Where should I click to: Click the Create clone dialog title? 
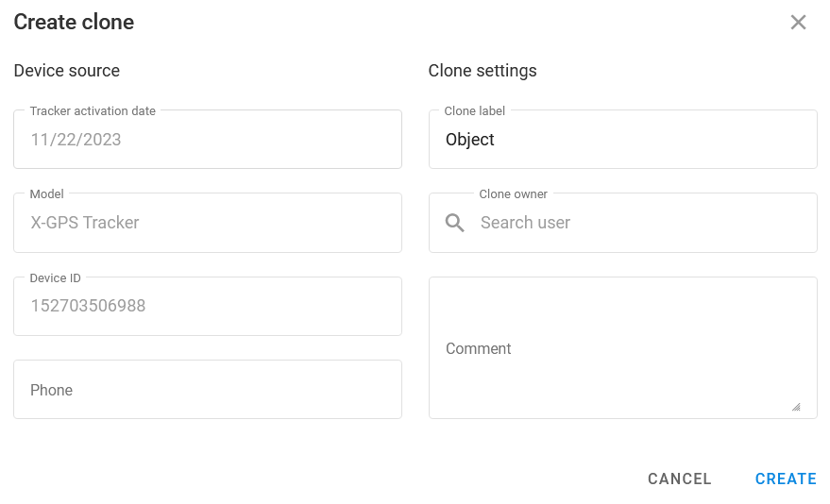(x=74, y=22)
